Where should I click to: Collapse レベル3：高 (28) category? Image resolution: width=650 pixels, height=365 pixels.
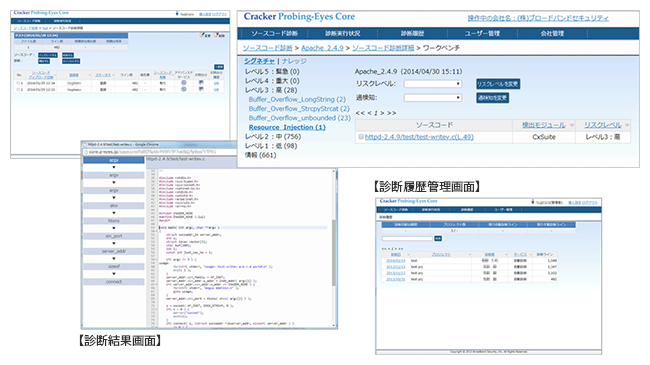tap(271, 90)
